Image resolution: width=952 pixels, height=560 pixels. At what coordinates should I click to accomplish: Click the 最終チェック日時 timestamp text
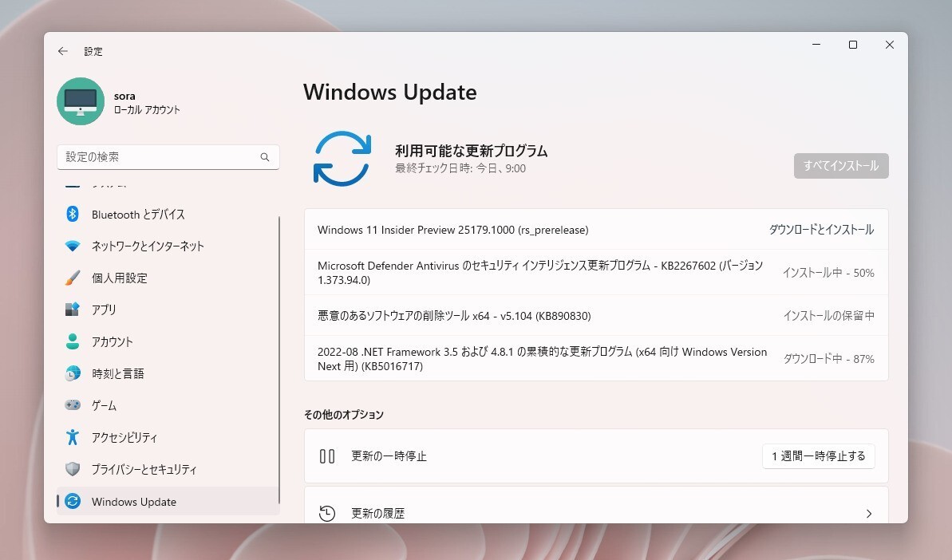460,168
